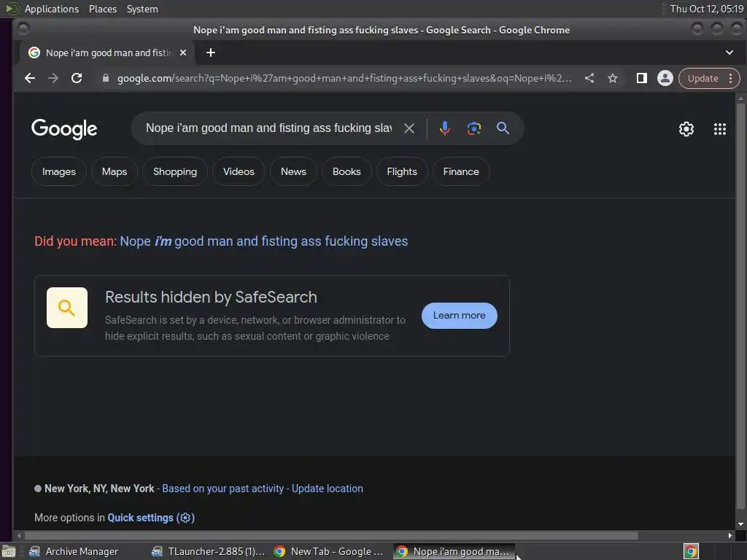Switch to TLauncher-2.885 taskbar window
This screenshot has height=560, width=747.
pyautogui.click(x=208, y=551)
